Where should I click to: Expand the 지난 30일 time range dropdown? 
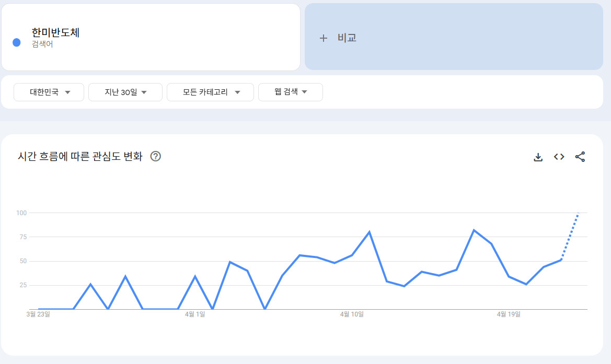pyautogui.click(x=125, y=92)
